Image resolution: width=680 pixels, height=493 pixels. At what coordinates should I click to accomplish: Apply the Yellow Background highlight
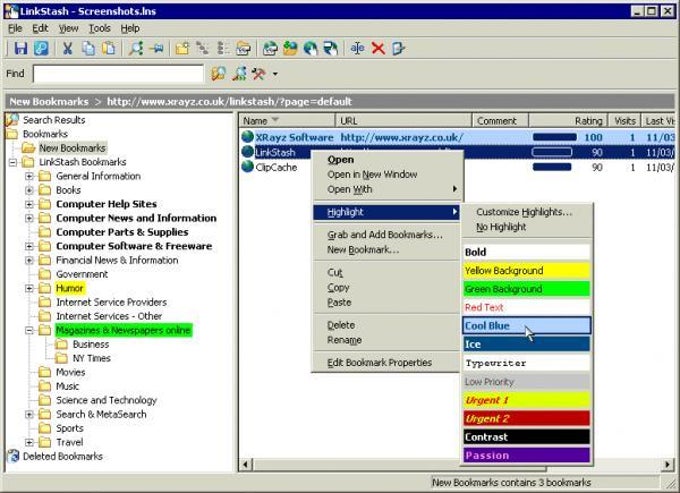pyautogui.click(x=526, y=271)
